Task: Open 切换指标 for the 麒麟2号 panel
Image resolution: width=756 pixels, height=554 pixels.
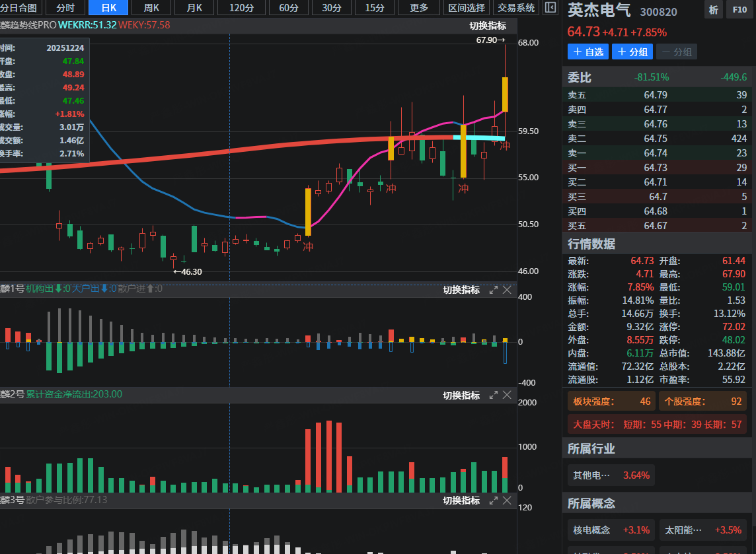Action: point(461,395)
